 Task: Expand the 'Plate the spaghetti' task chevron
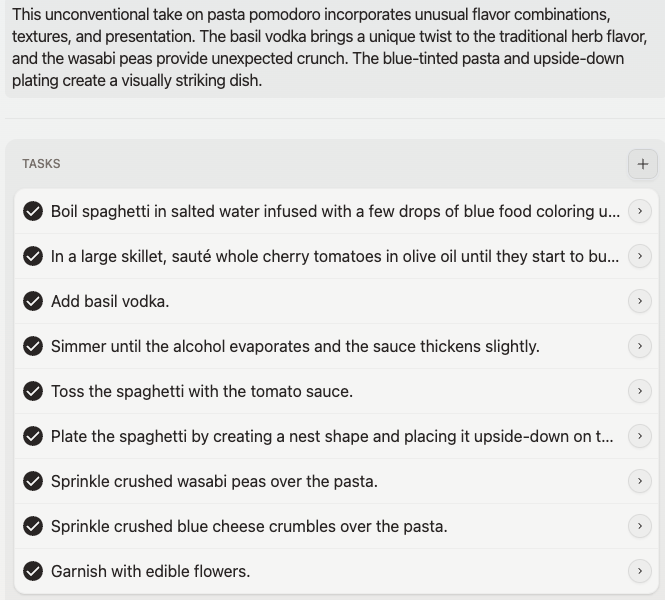[x=640, y=436]
